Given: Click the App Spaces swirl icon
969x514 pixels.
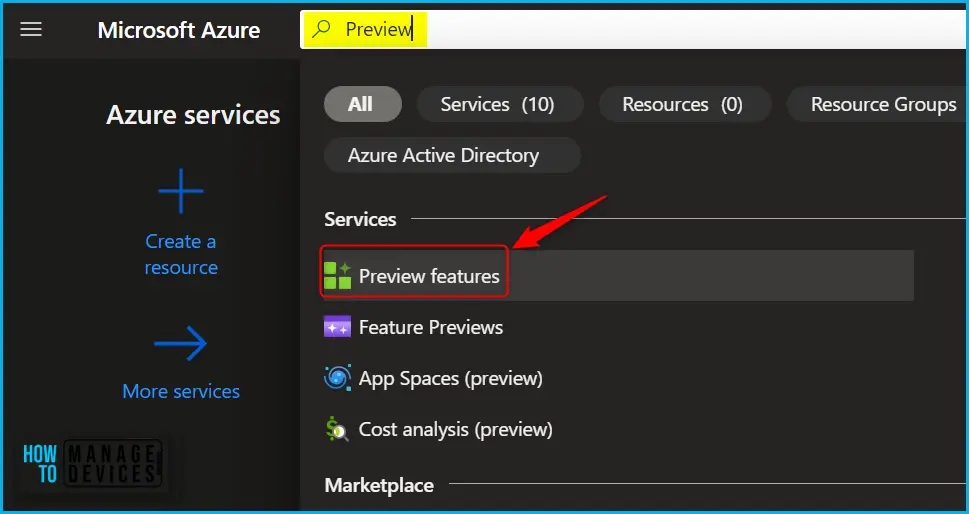Looking at the screenshot, I should 337,378.
